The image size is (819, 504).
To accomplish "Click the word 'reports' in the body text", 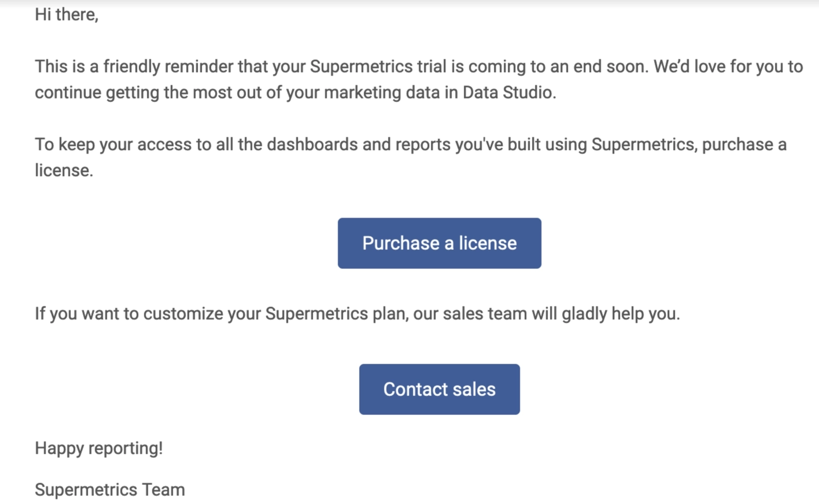I will 423,144.
